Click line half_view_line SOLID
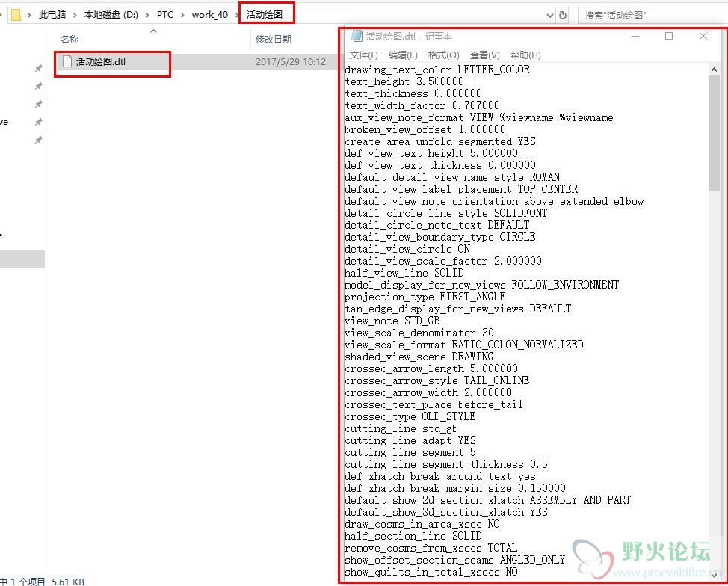Viewport: 728px width, 586px height. 404,273
